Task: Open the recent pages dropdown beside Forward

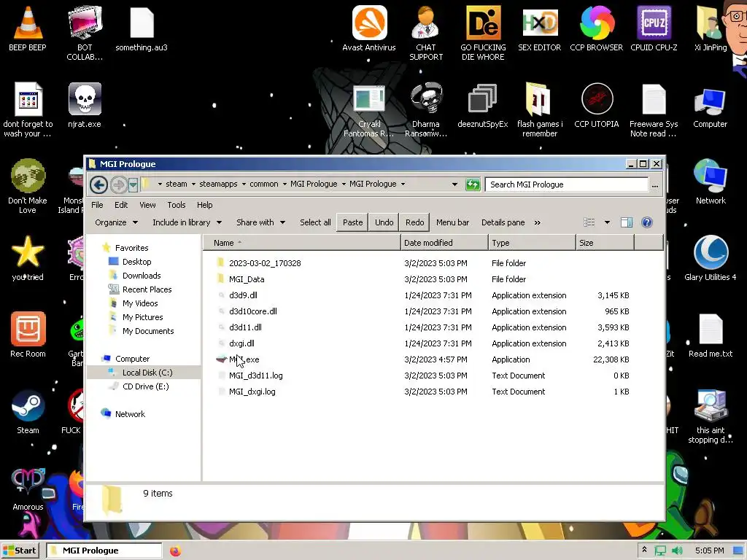Action: click(x=133, y=184)
